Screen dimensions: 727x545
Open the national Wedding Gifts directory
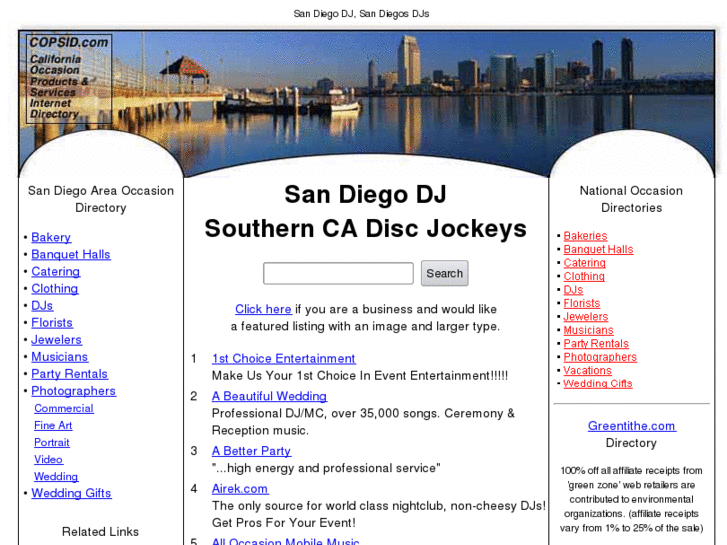598,384
